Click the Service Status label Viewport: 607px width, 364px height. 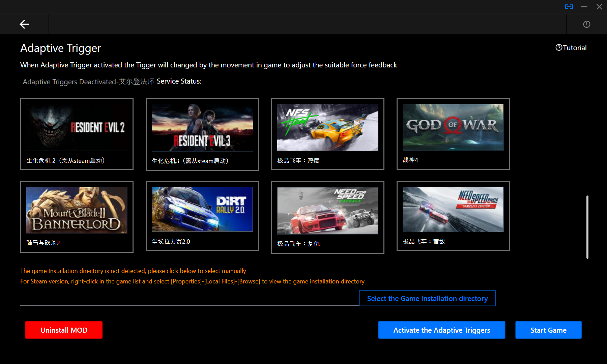pos(179,81)
